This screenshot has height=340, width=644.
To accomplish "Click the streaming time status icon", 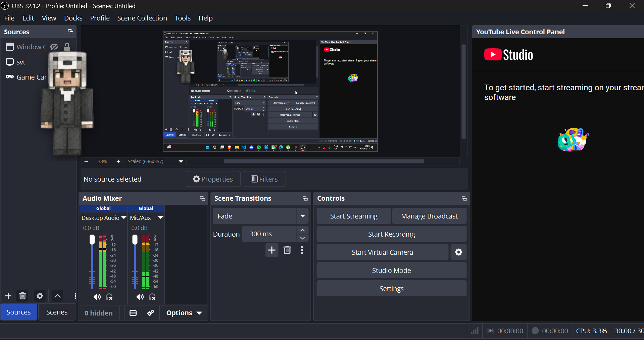I will pyautogui.click(x=490, y=331).
